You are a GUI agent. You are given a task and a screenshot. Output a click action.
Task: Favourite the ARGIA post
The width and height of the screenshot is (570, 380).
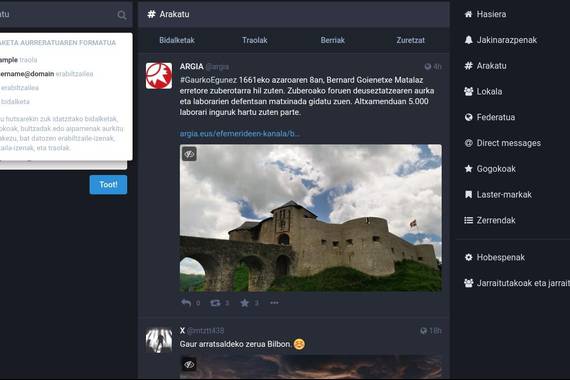click(x=245, y=303)
